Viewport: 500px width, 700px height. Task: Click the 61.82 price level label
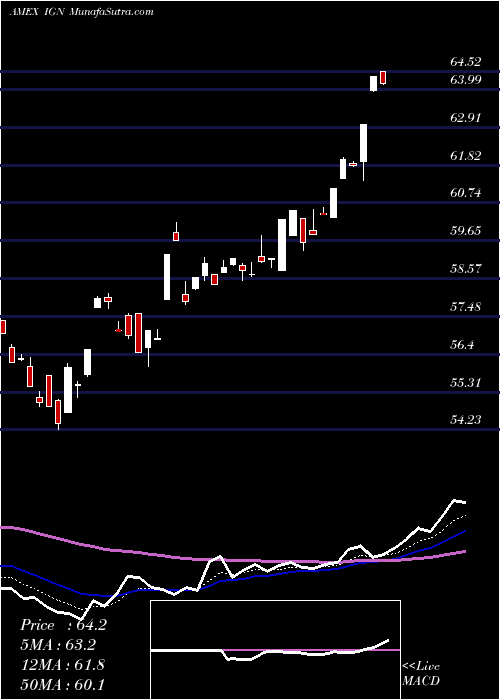466,156
